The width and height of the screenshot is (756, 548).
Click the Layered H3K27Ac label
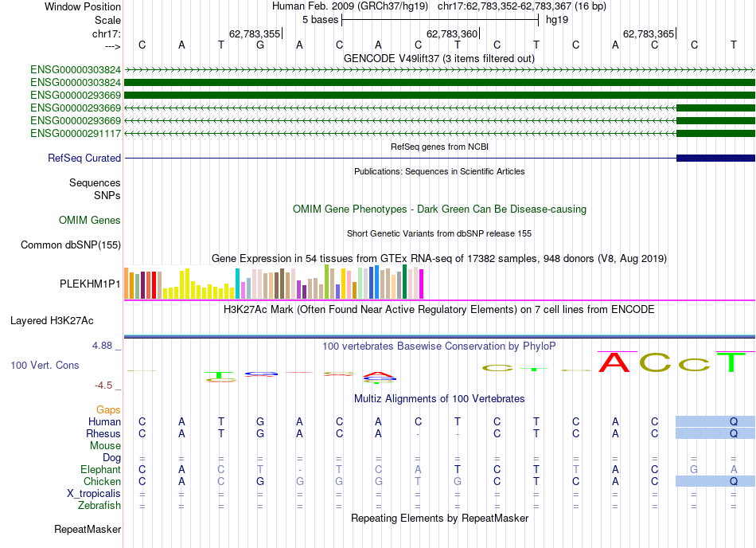[x=52, y=321]
